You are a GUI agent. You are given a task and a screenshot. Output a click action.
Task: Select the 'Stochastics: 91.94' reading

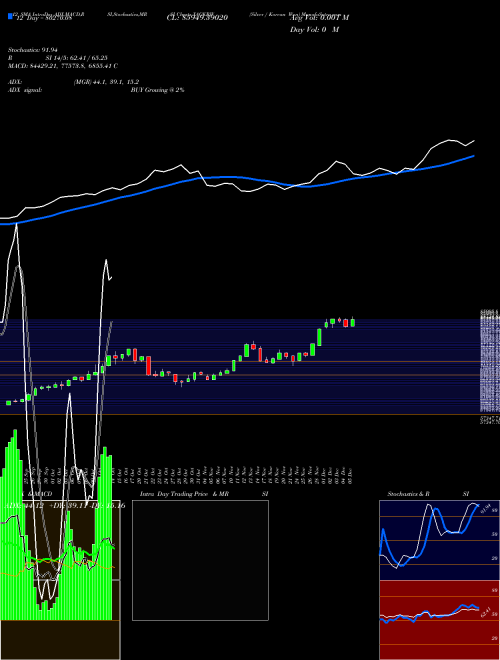(33, 50)
